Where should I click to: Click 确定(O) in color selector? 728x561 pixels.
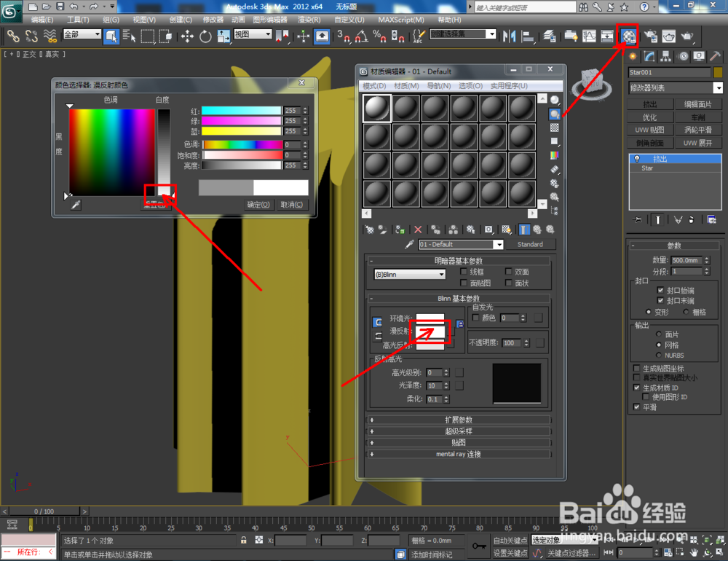[258, 205]
